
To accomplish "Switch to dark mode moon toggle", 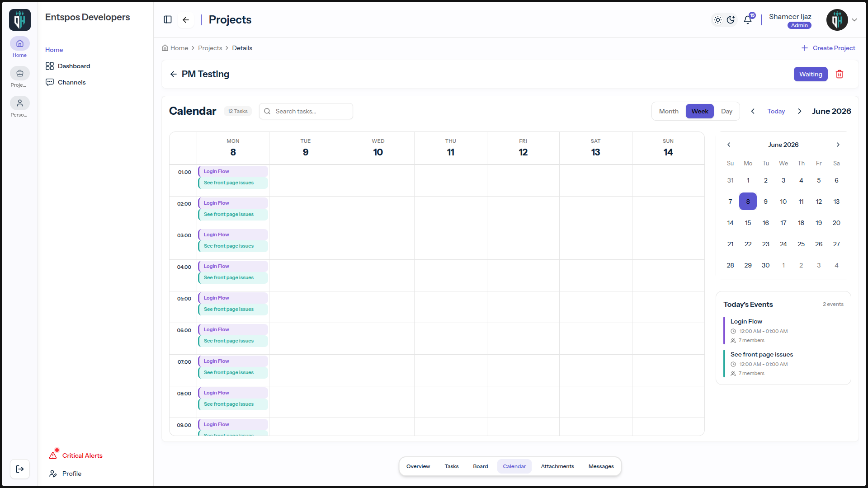I will coord(731,20).
